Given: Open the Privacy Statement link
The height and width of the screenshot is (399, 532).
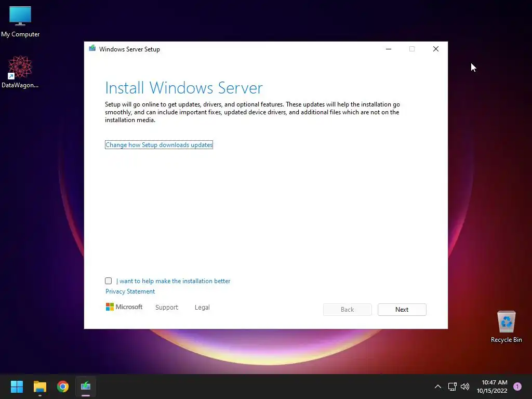Looking at the screenshot, I should pyautogui.click(x=130, y=291).
